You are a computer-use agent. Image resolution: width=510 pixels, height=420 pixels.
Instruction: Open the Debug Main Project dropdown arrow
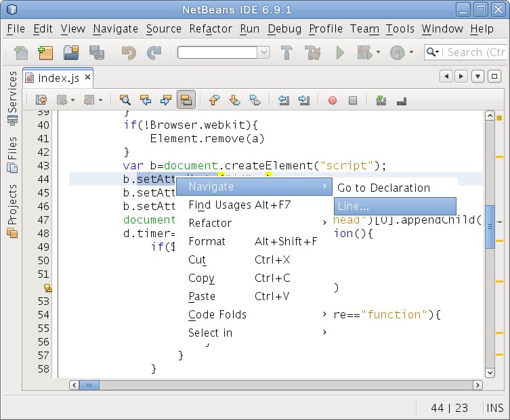tap(378, 52)
